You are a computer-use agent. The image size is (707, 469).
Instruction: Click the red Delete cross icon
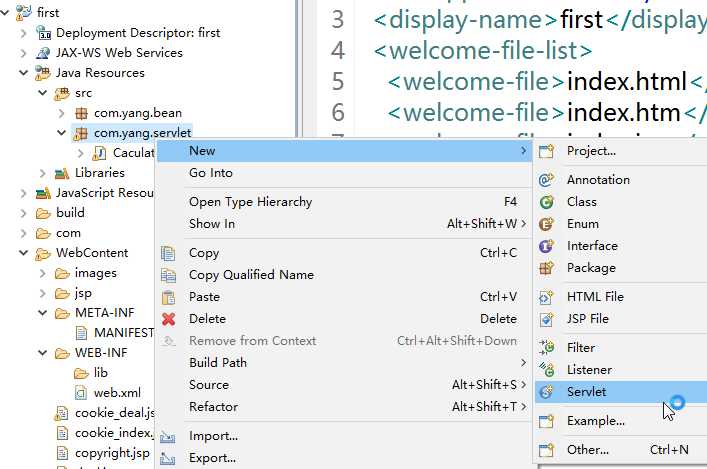click(169, 319)
